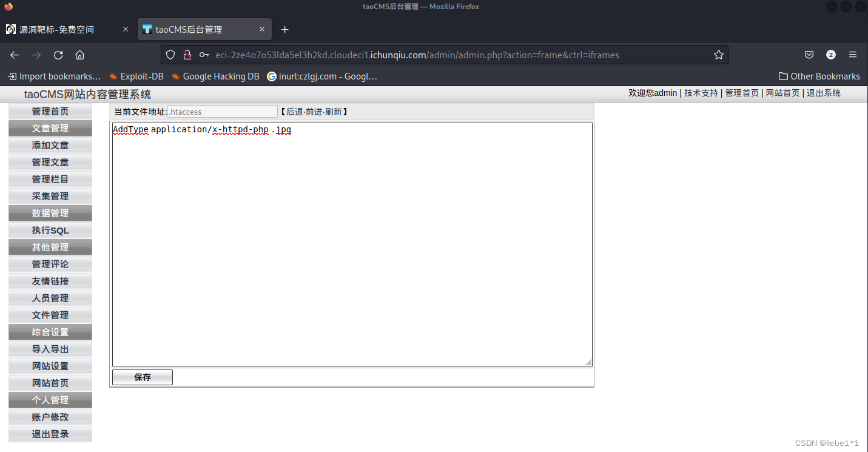Click the 个人管理 section header
868x452 pixels.
pos(50,400)
